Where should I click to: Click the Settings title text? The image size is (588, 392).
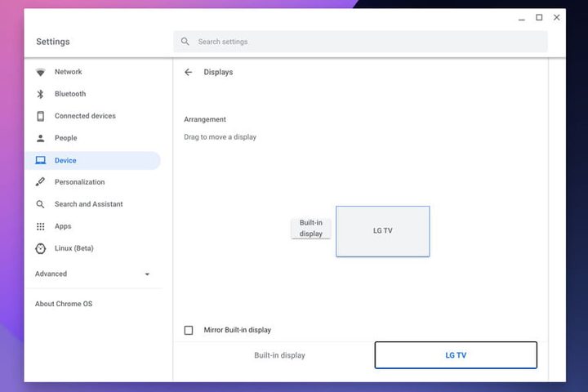click(53, 42)
